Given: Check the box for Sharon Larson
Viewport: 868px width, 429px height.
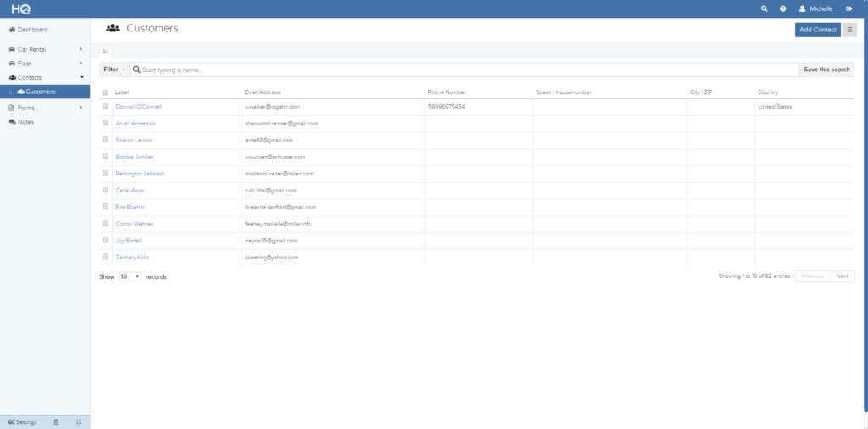Looking at the screenshot, I should click(x=105, y=140).
